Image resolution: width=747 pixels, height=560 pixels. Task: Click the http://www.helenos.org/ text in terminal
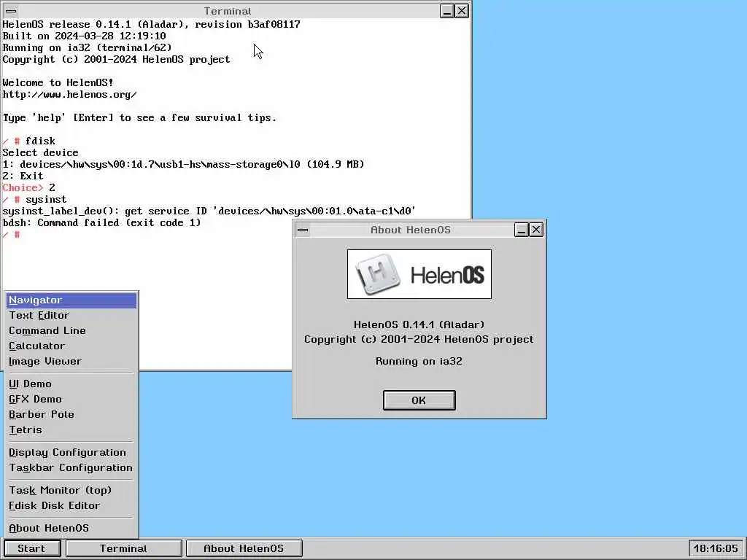coord(69,94)
